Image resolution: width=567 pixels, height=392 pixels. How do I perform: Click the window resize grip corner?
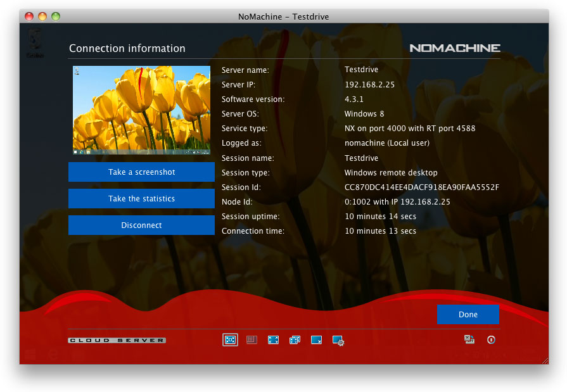544,360
